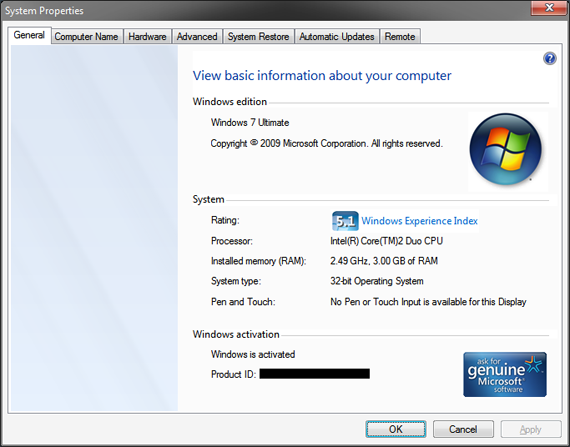Confirm with the OK button
This screenshot has height=447, width=570.
[396, 429]
